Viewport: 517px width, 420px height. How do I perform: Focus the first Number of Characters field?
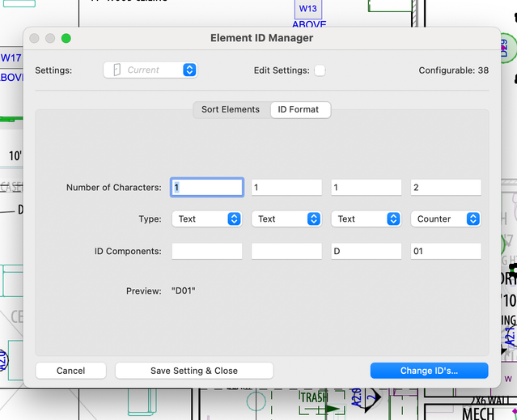pos(207,187)
